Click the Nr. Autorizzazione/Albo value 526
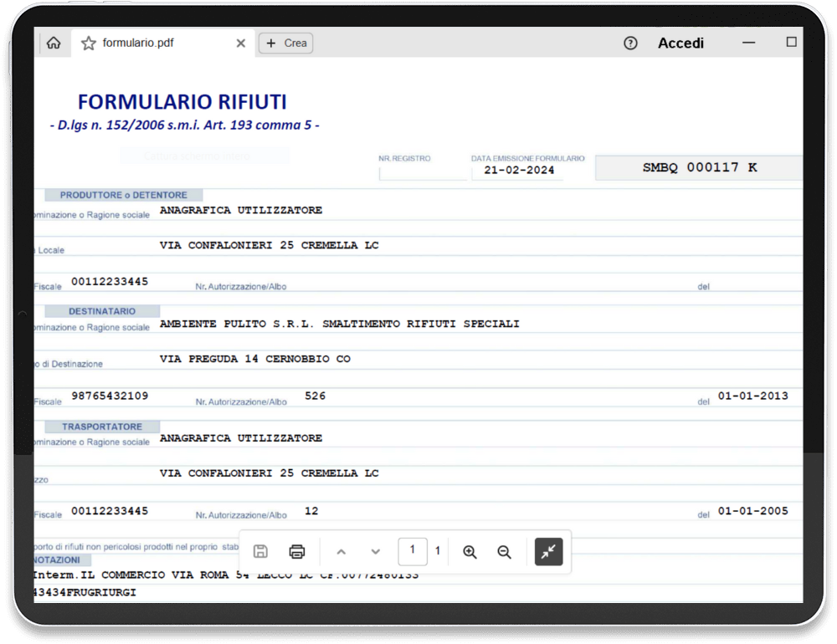This screenshot has width=837, height=644. click(x=316, y=396)
